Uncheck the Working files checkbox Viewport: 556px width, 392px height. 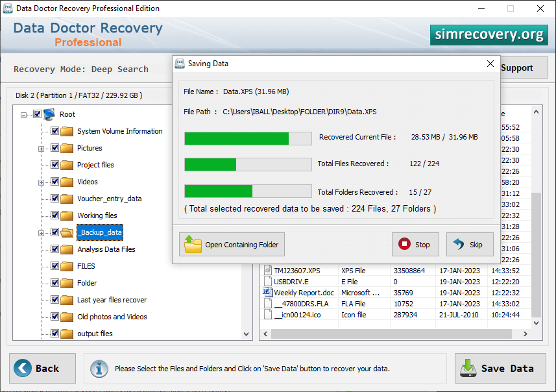(54, 215)
